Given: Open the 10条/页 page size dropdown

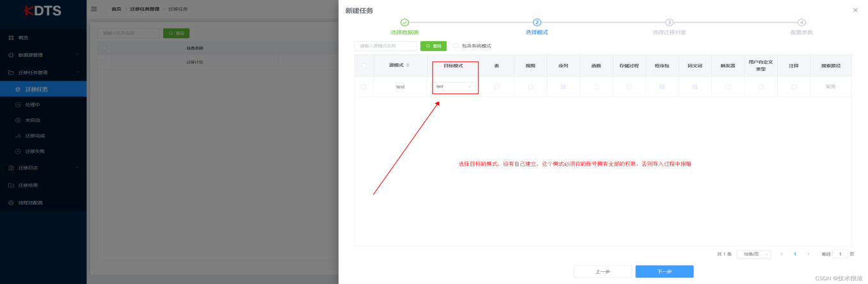Looking at the screenshot, I should (x=754, y=254).
